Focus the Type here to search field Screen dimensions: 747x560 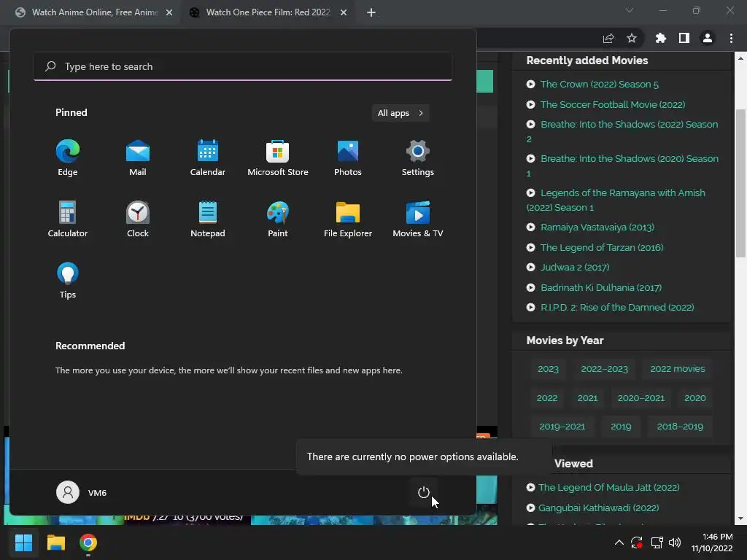pyautogui.click(x=243, y=66)
